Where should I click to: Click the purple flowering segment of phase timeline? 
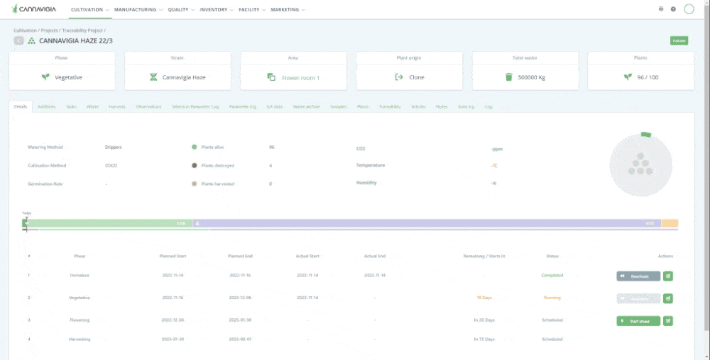(x=427, y=223)
